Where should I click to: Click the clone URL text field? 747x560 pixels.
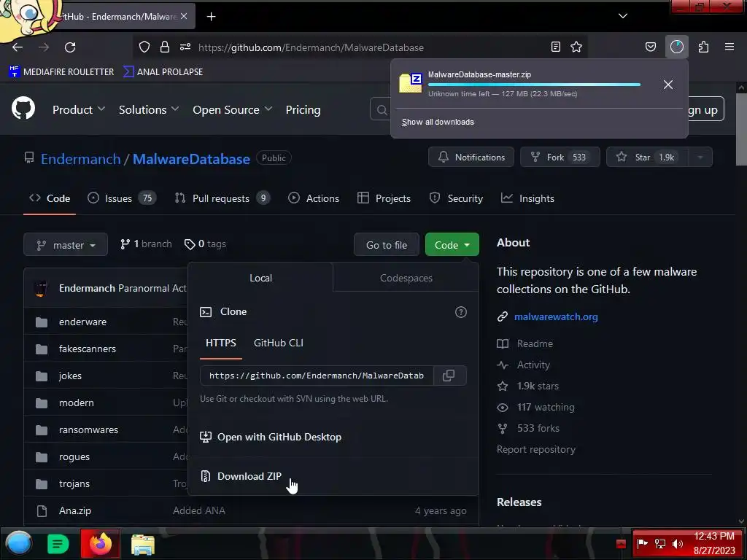(317, 376)
